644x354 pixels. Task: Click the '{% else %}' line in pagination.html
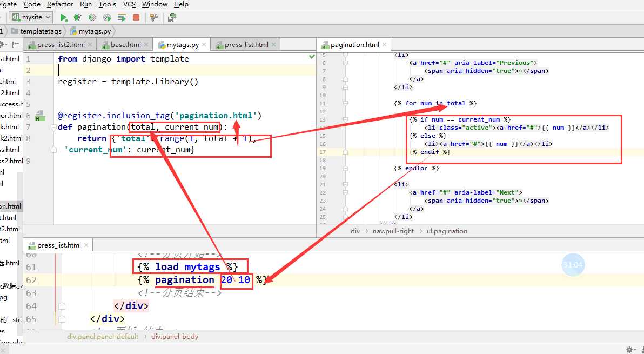pos(427,136)
